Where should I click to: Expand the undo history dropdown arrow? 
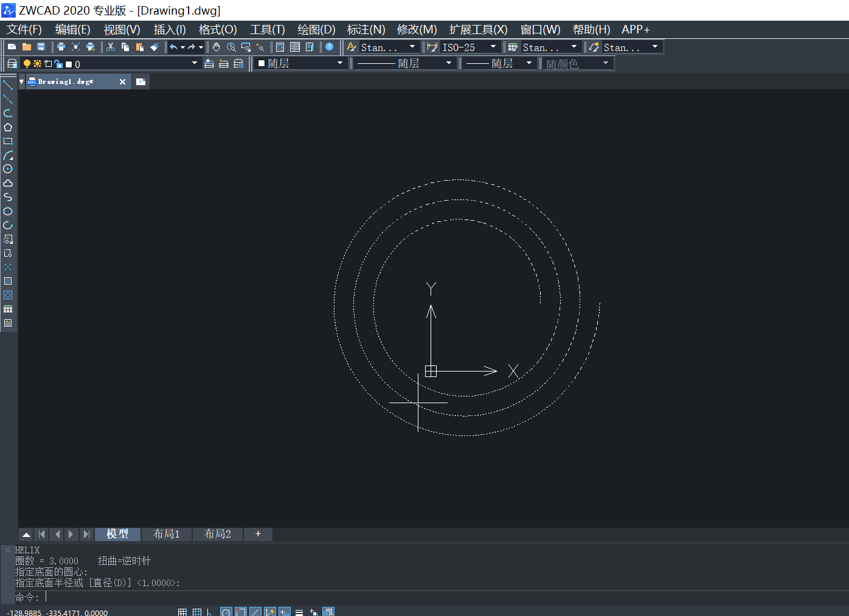(x=182, y=47)
